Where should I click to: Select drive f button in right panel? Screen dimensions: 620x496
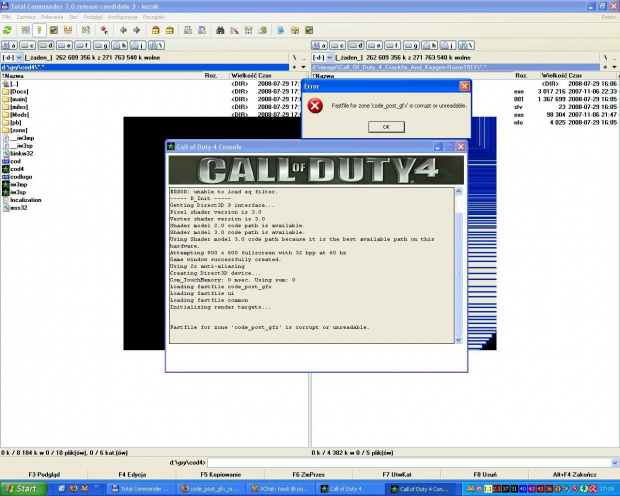coord(393,45)
